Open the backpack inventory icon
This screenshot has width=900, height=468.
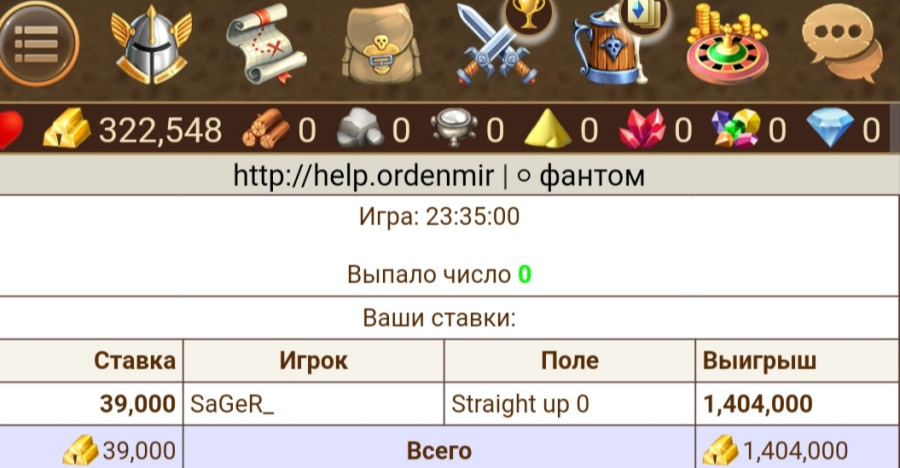point(381,44)
